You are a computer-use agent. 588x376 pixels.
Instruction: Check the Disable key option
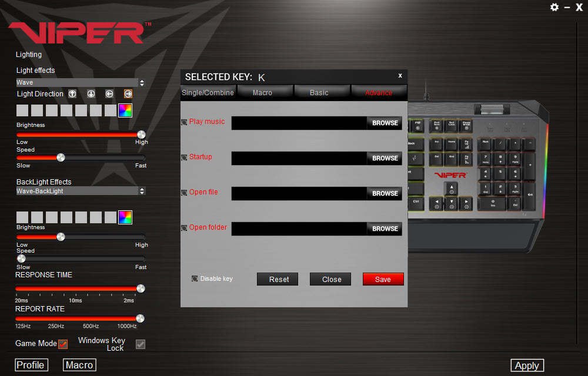tap(195, 278)
